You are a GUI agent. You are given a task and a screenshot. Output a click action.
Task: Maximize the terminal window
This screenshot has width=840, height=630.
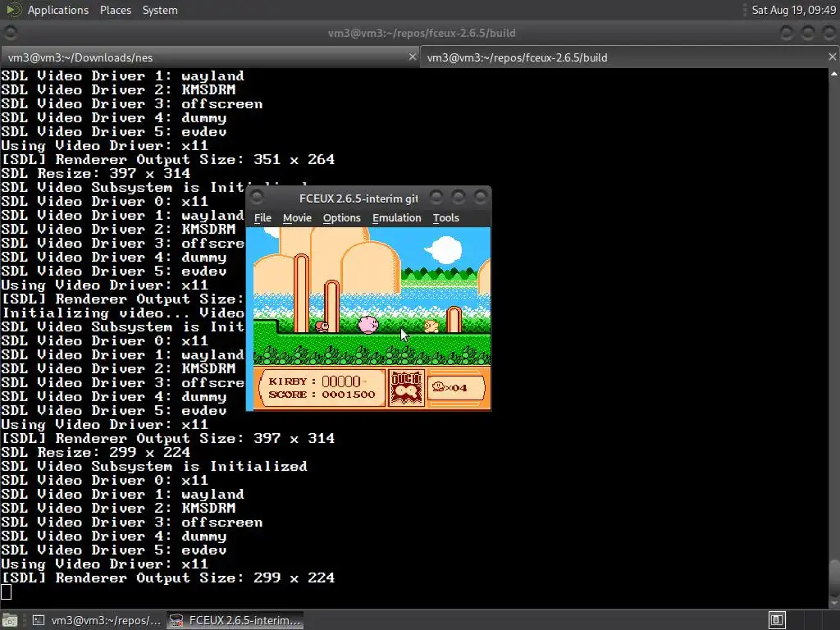[807, 33]
